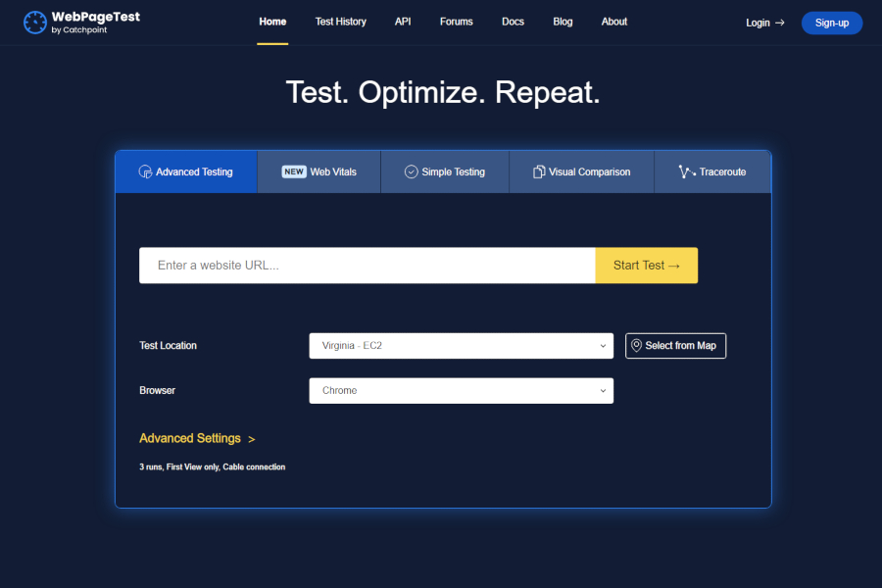The height and width of the screenshot is (588, 882).
Task: Open the Visual Comparison tab
Action: (581, 171)
